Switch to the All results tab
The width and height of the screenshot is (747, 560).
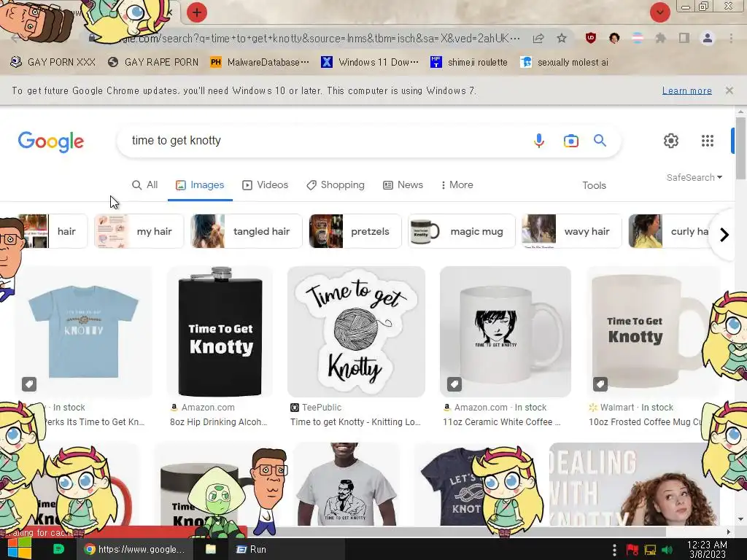[x=145, y=184]
